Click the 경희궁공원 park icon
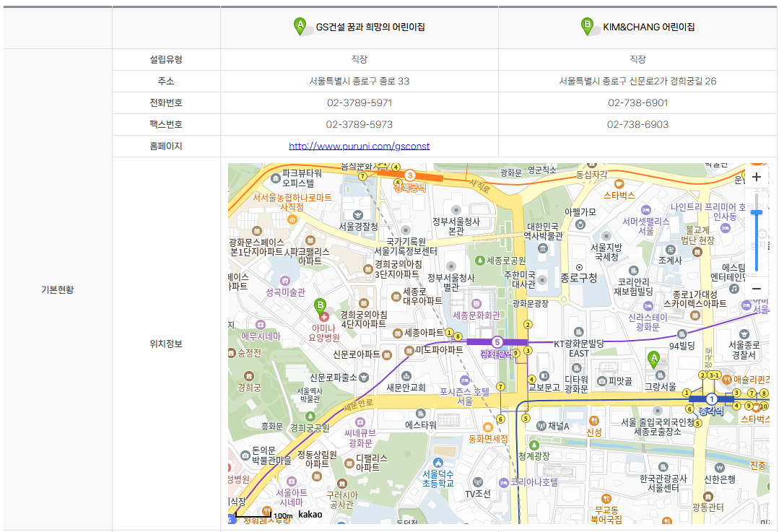Screen dimensions: 784x532 [310, 417]
